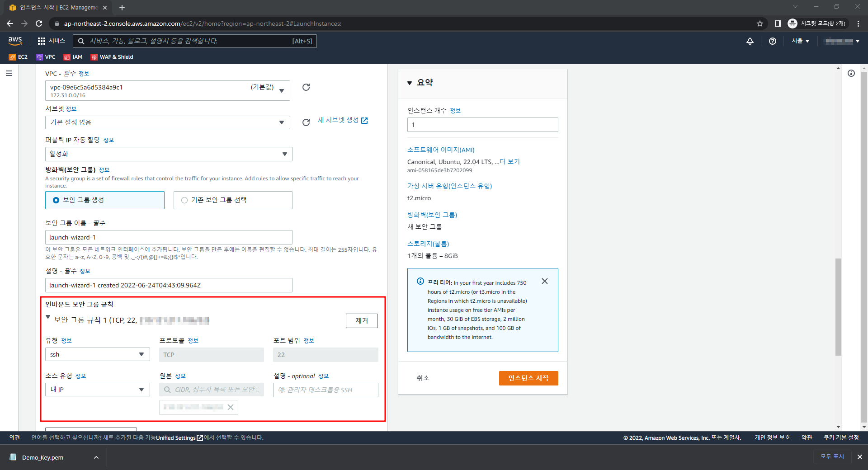868x470 pixels.
Task: Open cookie preferences in footer
Action: [x=841, y=437]
